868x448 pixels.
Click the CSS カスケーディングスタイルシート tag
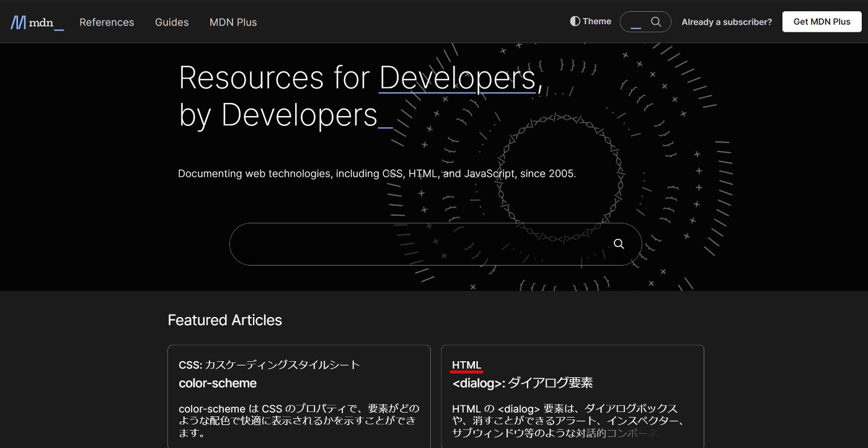[269, 365]
